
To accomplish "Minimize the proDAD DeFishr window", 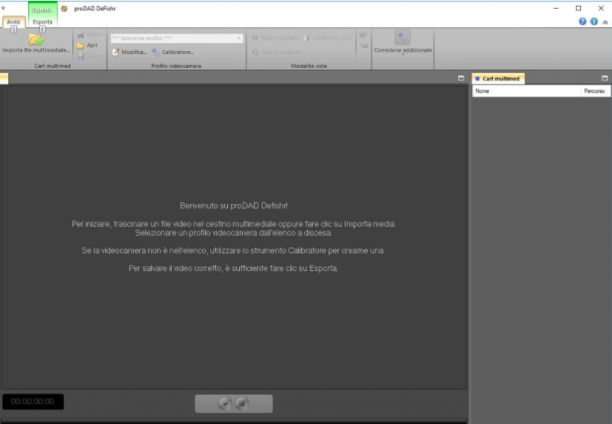I will 556,8.
